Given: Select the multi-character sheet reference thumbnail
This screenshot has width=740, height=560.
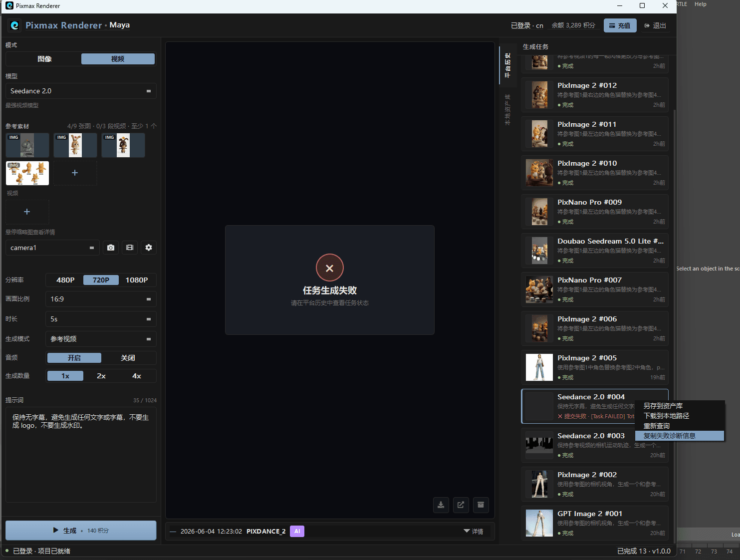Looking at the screenshot, I should [x=27, y=173].
